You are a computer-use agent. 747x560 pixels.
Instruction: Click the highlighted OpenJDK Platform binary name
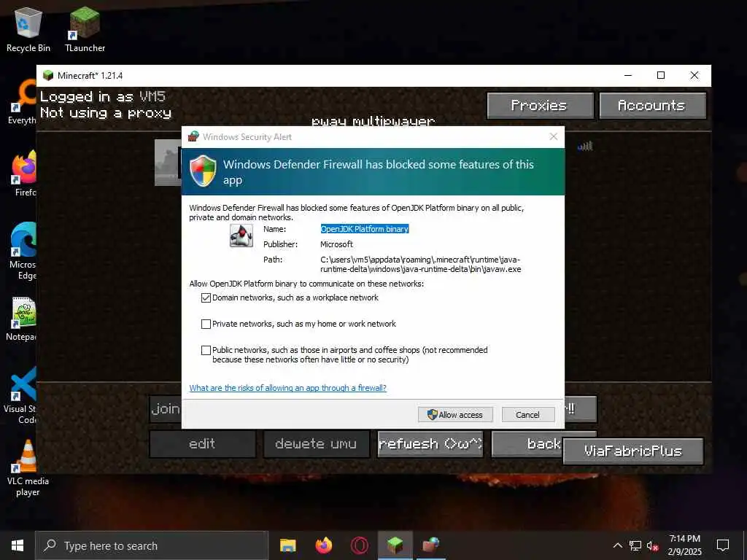[x=365, y=229]
